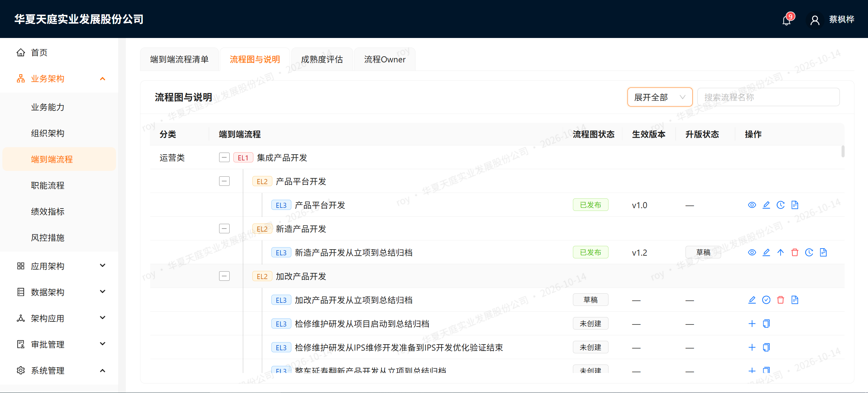Delete draft of 新造产品开发从立项到总结归档 (trash icon)

tap(795, 253)
